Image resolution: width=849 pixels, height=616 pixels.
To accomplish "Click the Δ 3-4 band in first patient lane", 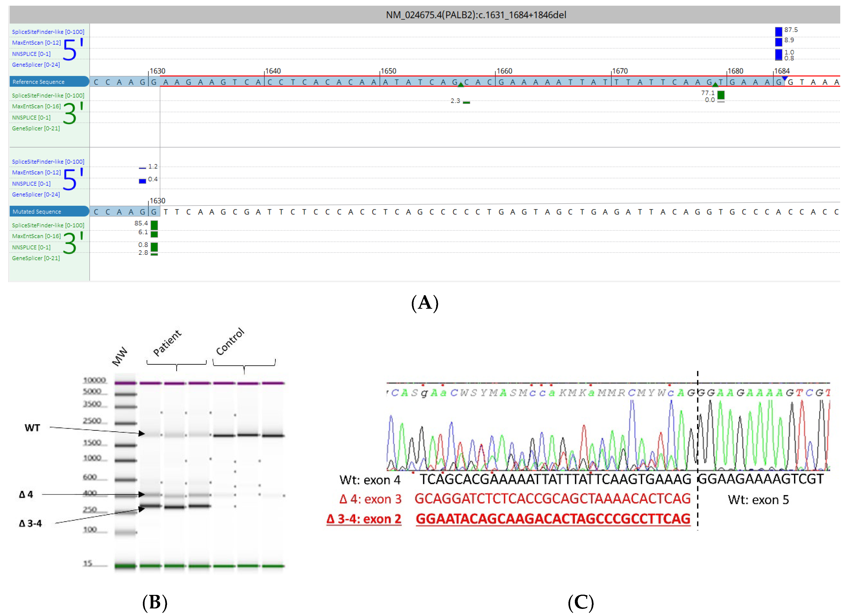I will [x=150, y=506].
